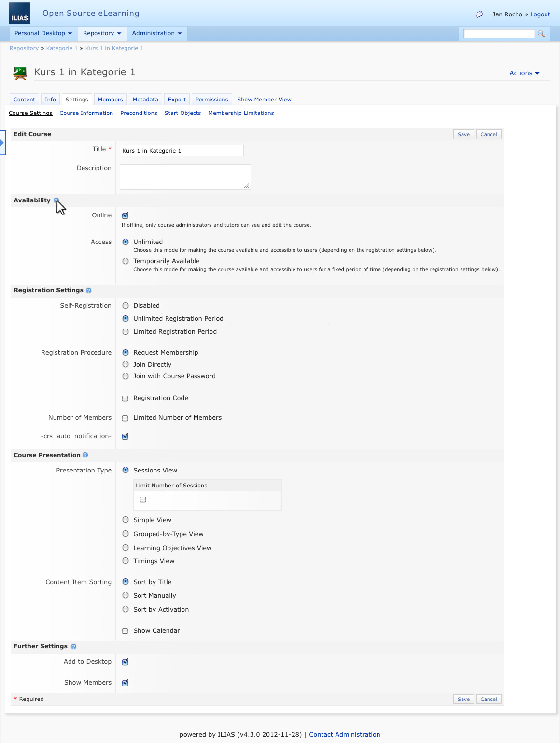
Task: Click the top search input field
Action: click(x=499, y=34)
